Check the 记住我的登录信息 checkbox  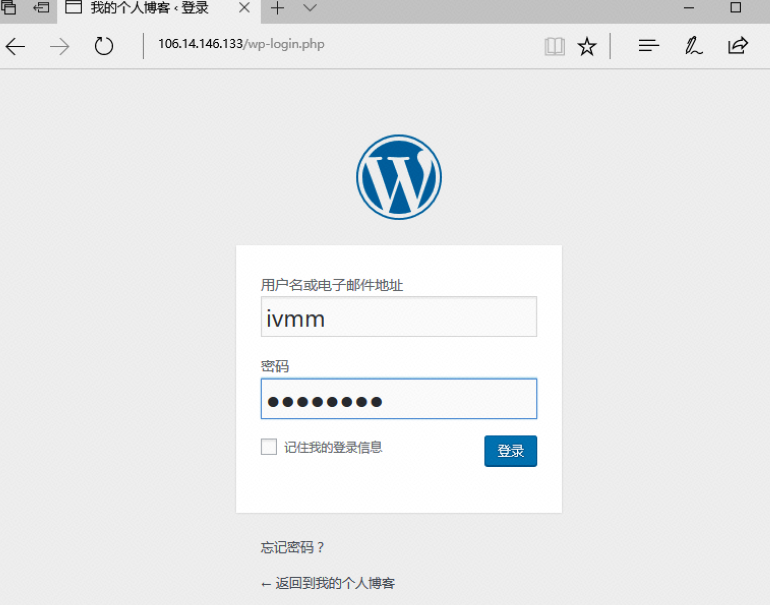pyautogui.click(x=269, y=447)
